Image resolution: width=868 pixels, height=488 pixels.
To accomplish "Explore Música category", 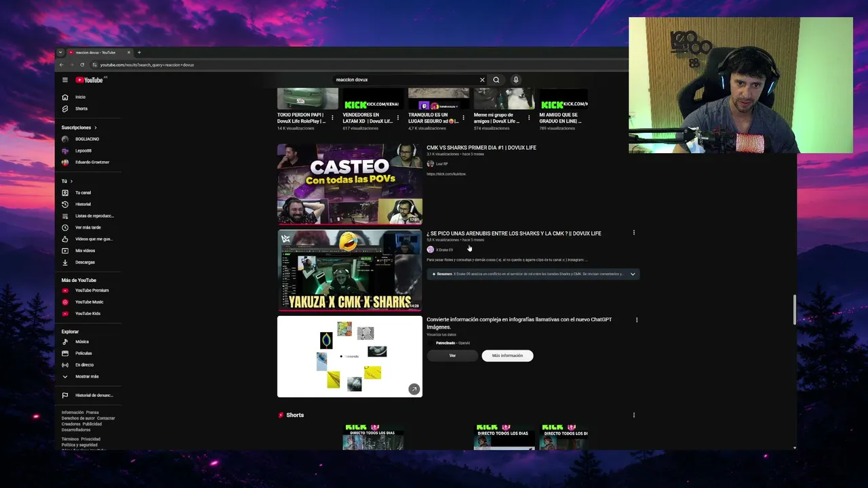I will click(x=82, y=342).
